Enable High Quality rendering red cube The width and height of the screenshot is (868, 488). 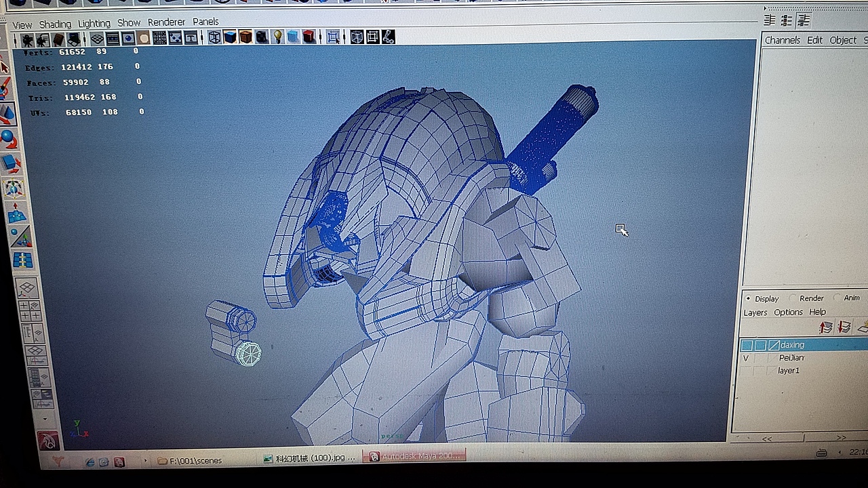[309, 37]
